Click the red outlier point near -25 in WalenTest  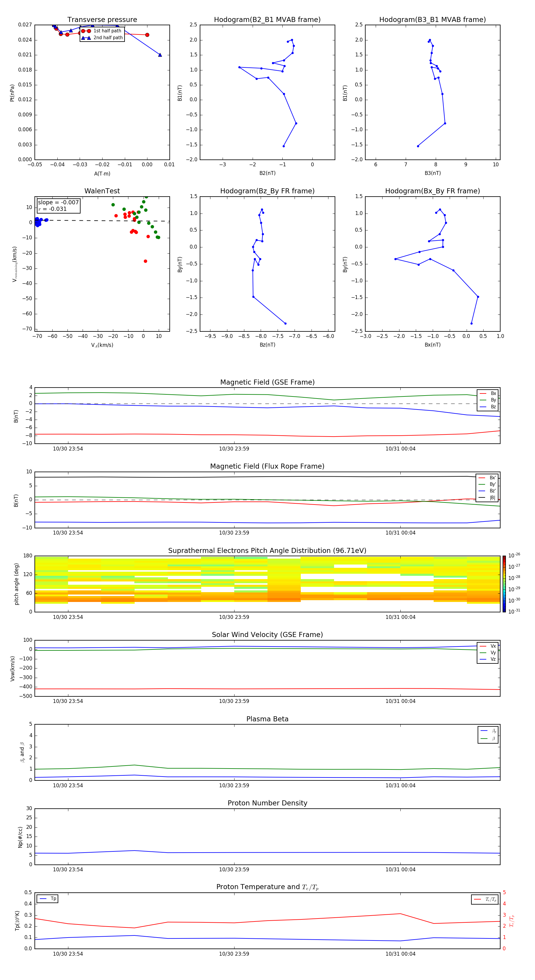[x=145, y=261]
